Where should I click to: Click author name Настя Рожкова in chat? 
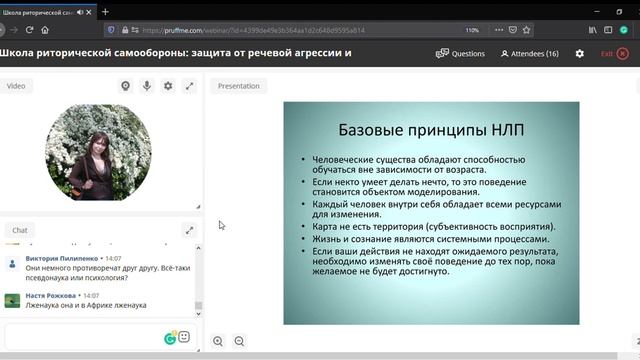(x=51, y=296)
